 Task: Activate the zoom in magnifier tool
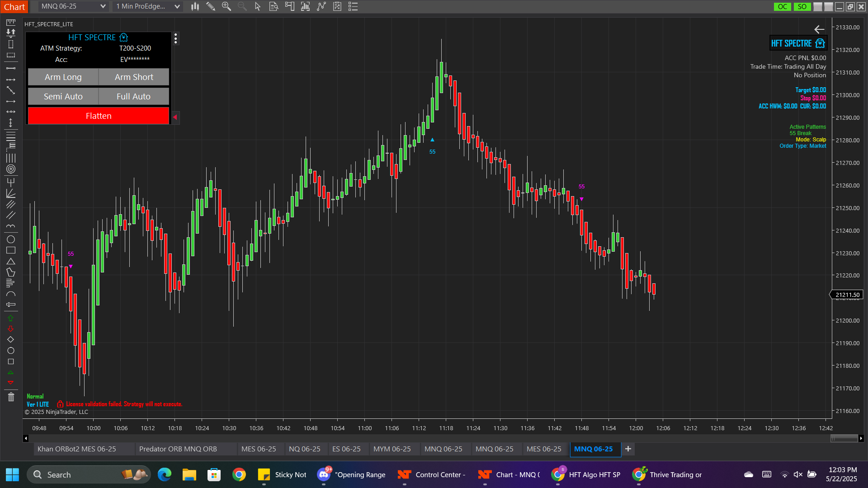[226, 6]
